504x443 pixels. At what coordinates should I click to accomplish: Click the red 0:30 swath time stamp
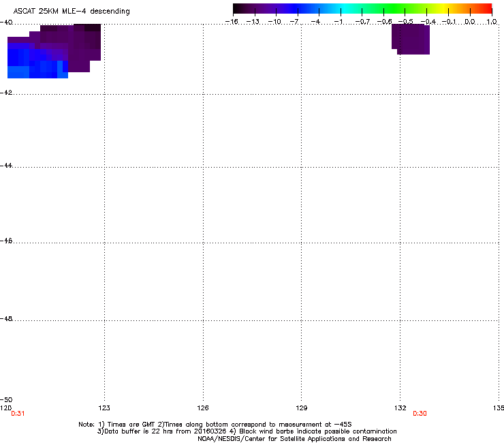coord(420,414)
